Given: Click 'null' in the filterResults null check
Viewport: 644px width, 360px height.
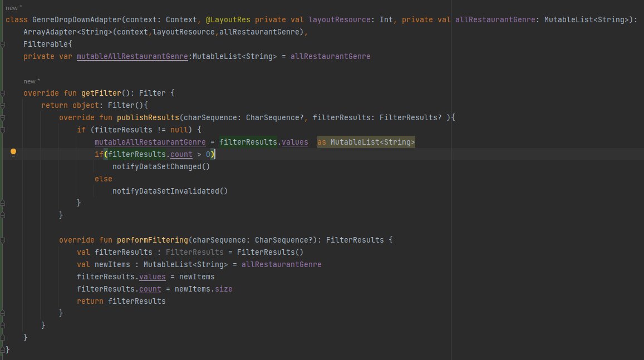Looking at the screenshot, I should tap(179, 130).
